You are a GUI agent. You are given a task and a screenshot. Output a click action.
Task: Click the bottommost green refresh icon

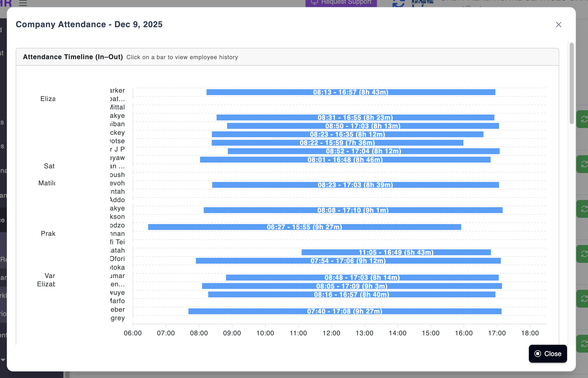(x=584, y=344)
